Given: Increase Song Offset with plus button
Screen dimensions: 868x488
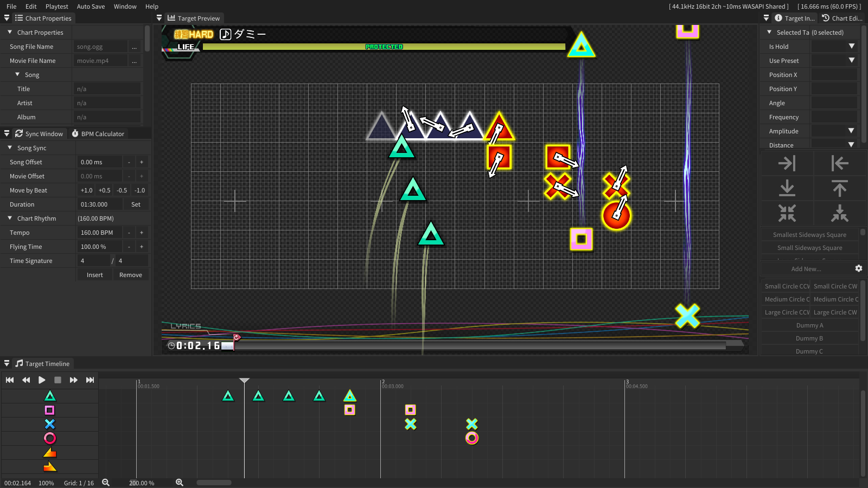Looking at the screenshot, I should (x=142, y=162).
